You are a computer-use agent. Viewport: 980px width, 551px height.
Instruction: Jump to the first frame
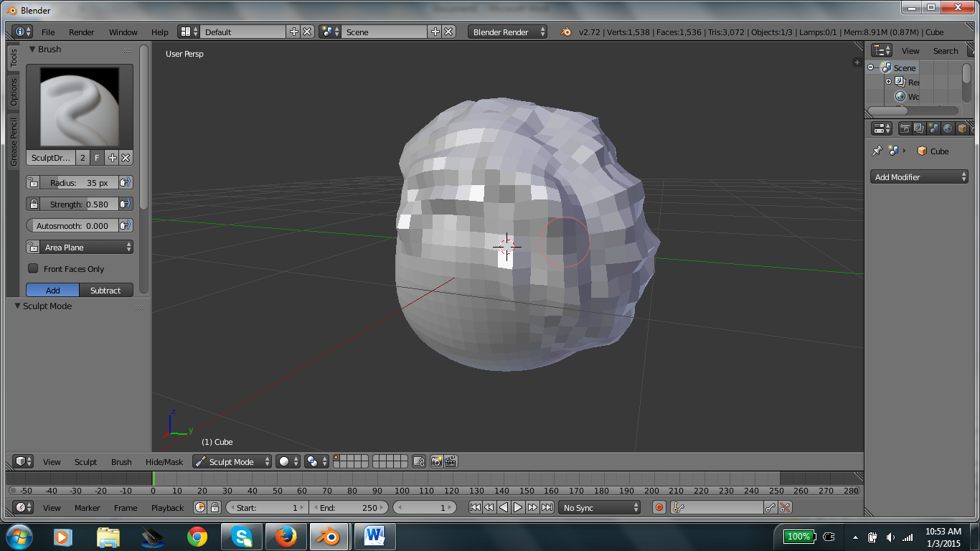(x=475, y=507)
